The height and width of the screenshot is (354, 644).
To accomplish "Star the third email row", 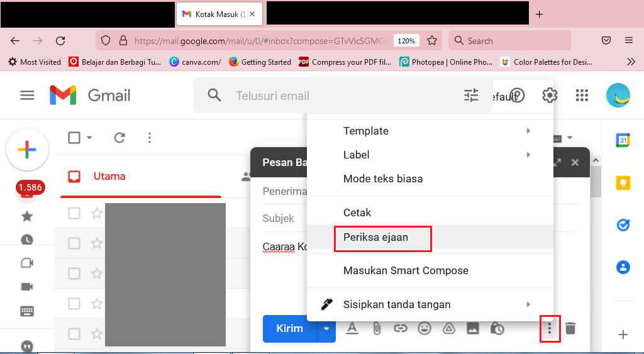I will pyautogui.click(x=96, y=274).
